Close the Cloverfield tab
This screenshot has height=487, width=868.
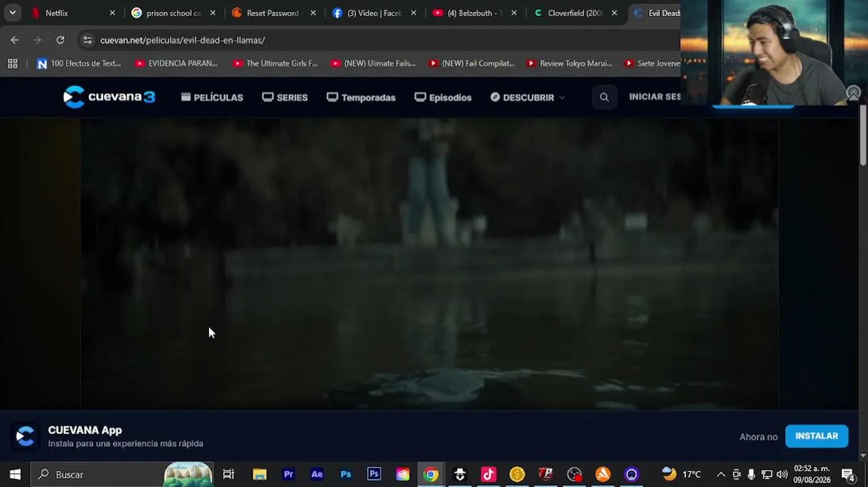pyautogui.click(x=614, y=13)
